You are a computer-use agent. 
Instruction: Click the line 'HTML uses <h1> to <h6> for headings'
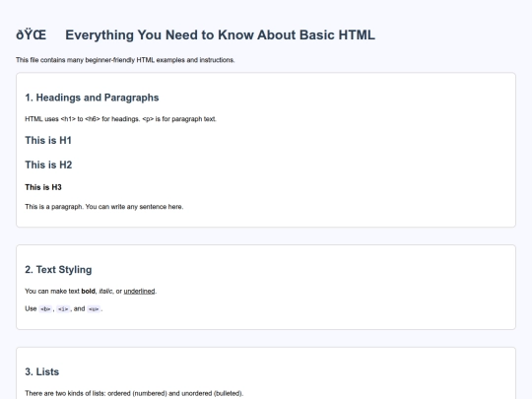pyautogui.click(x=120, y=119)
